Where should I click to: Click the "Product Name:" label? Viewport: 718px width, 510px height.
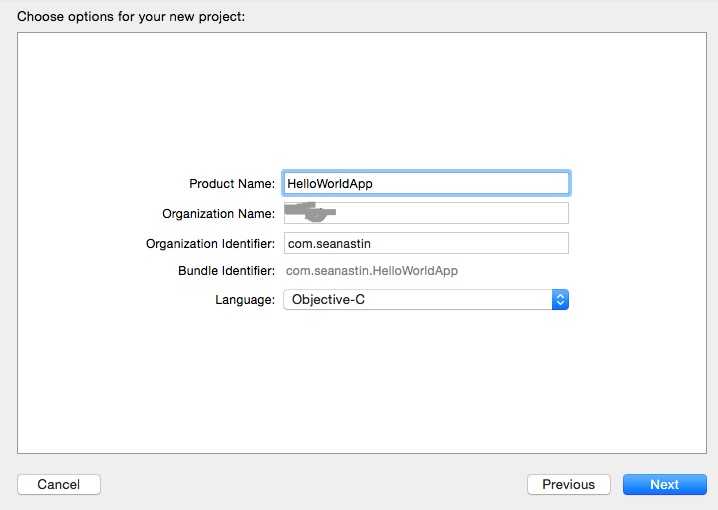[232, 184]
